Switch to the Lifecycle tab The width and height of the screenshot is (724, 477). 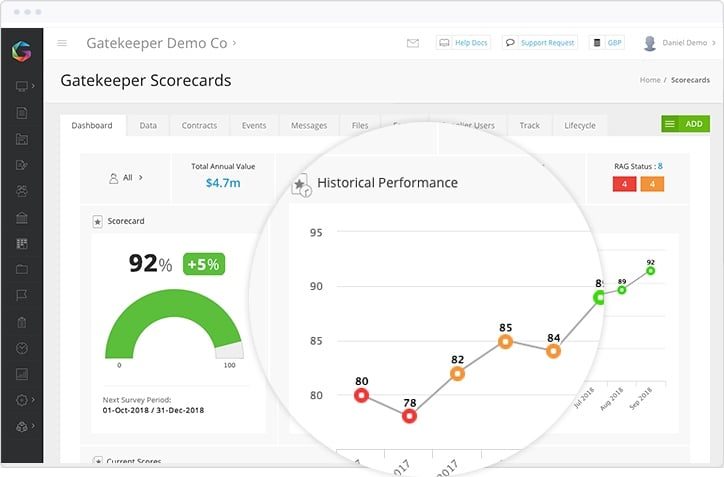pos(580,125)
